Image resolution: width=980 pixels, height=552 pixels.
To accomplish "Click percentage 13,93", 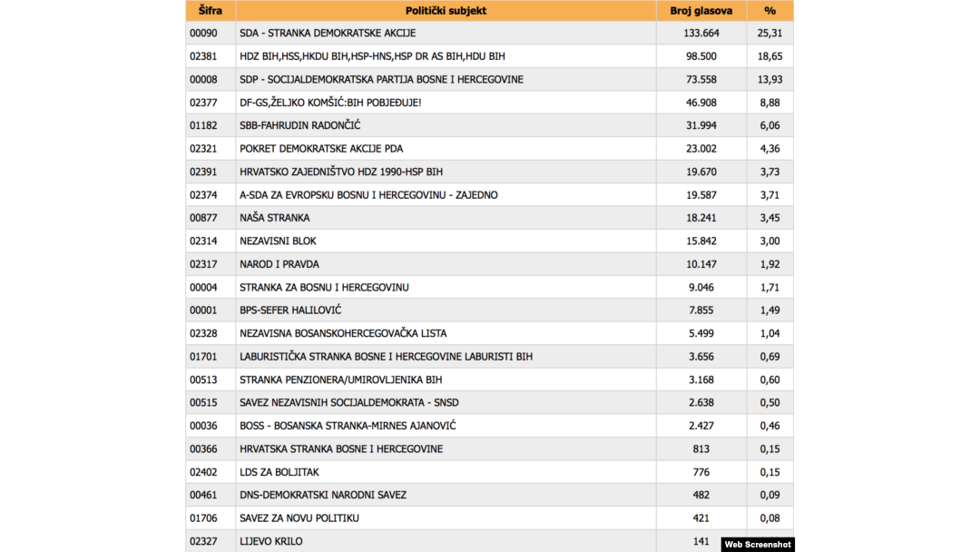I will point(770,79).
